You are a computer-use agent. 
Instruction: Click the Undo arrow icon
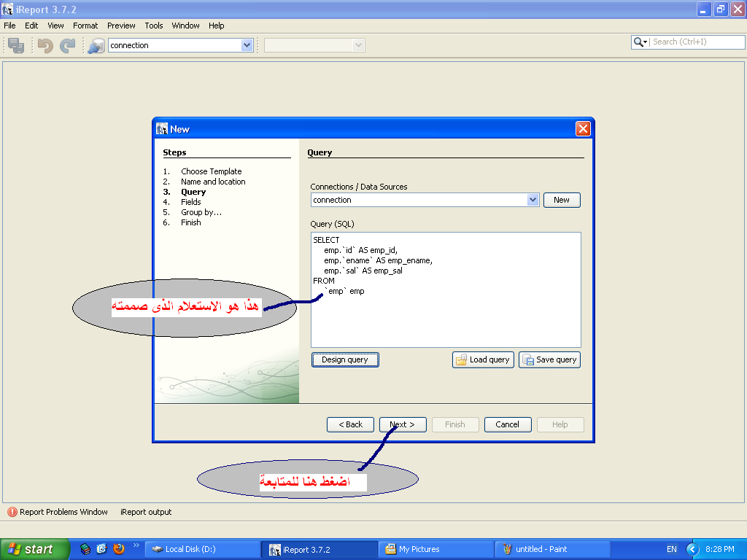click(45, 45)
